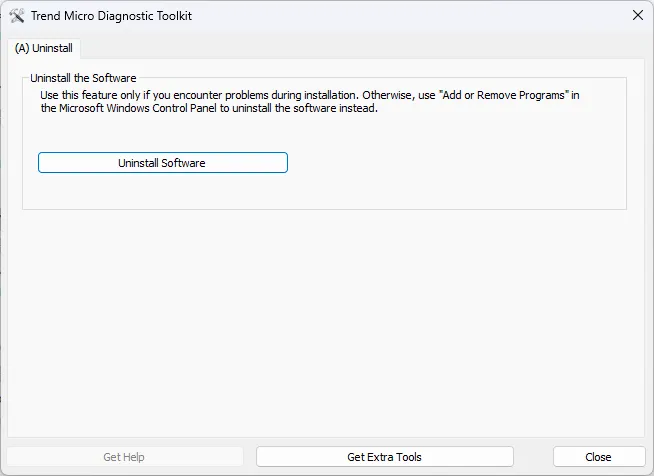Click the 'Uninstall the Software' group label
The height and width of the screenshot is (476, 654).
click(x=83, y=77)
